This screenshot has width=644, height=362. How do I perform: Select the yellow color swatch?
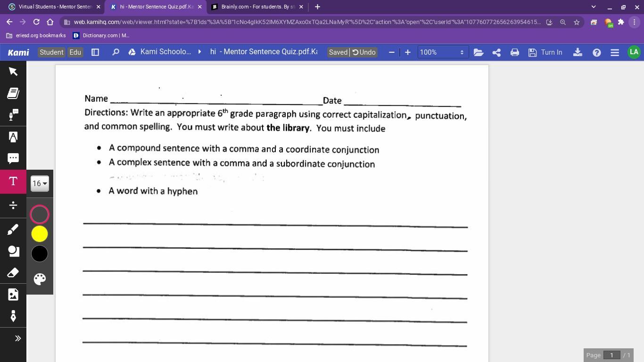point(40,234)
